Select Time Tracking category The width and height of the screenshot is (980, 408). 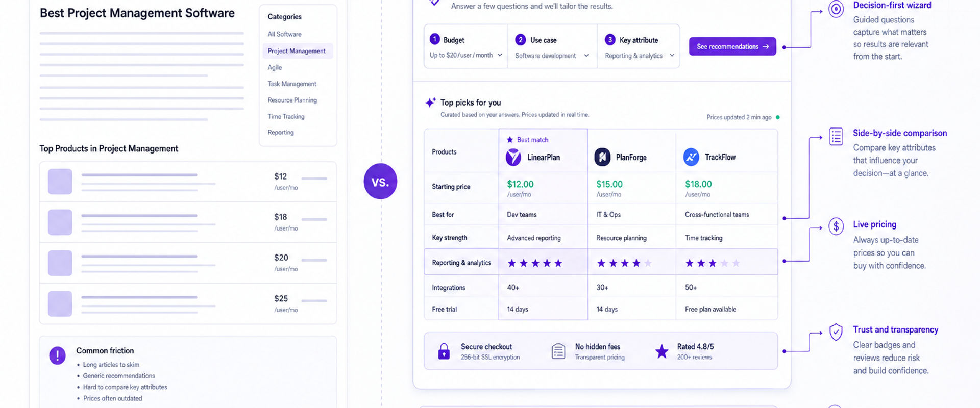click(286, 116)
